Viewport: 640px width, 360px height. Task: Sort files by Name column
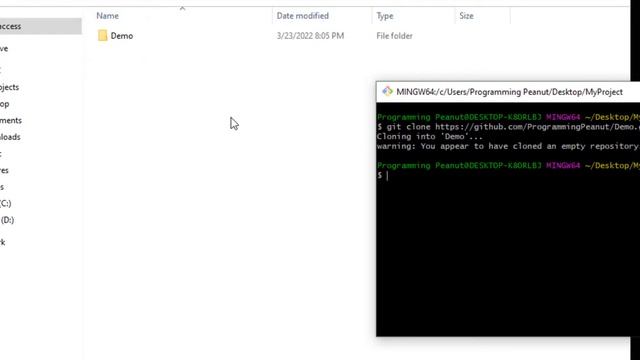click(x=108, y=16)
